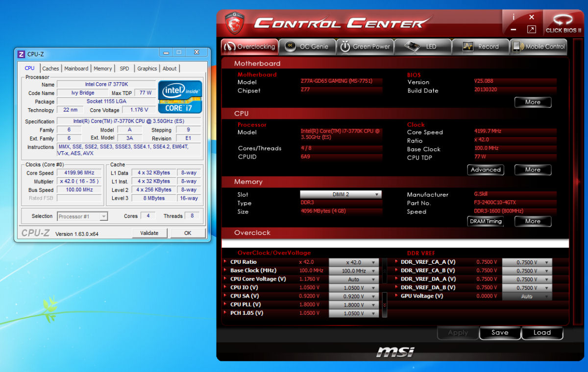Click the Intel Core i7 logo in CPU-Z
588x372 pixels.
[x=180, y=96]
